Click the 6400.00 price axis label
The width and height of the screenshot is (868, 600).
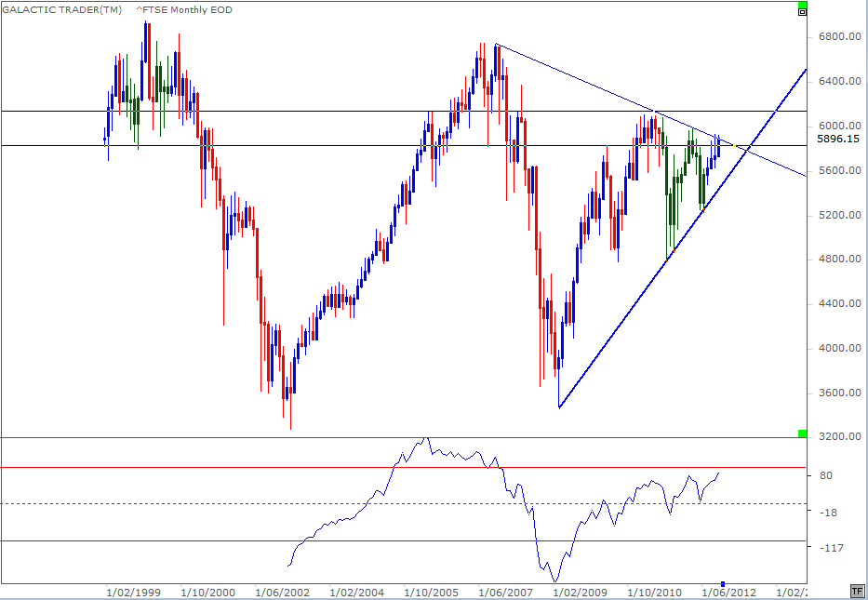(x=841, y=81)
